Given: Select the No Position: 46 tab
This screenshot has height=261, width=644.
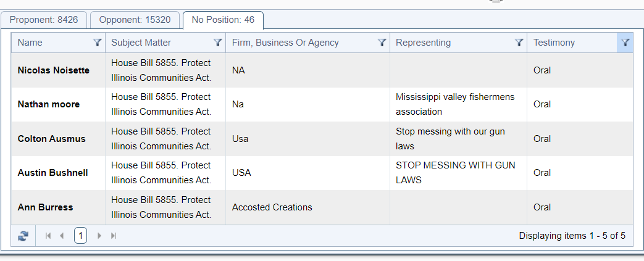Looking at the screenshot, I should tap(223, 20).
